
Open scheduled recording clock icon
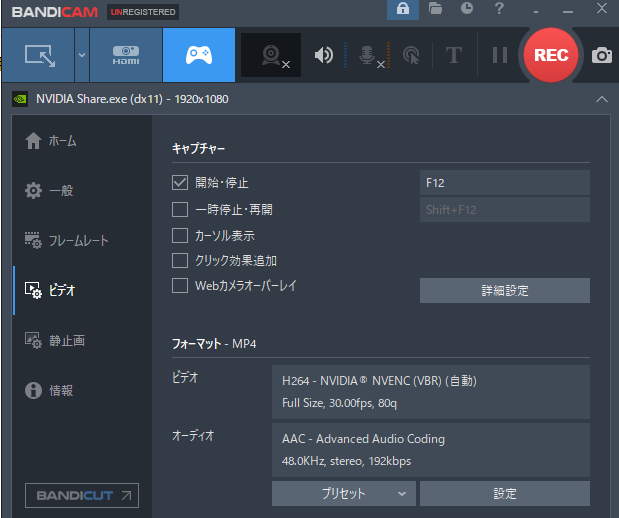[x=467, y=8]
